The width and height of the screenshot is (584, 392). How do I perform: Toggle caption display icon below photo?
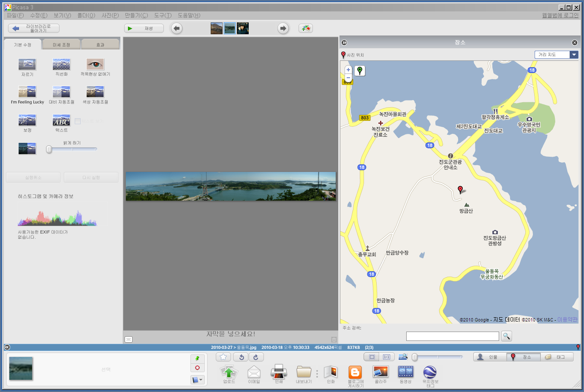tap(129, 339)
